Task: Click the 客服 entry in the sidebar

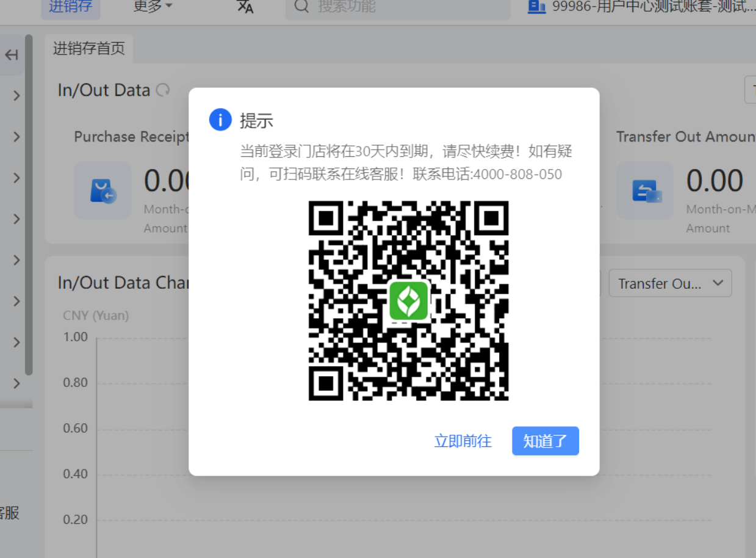Action: tap(10, 512)
